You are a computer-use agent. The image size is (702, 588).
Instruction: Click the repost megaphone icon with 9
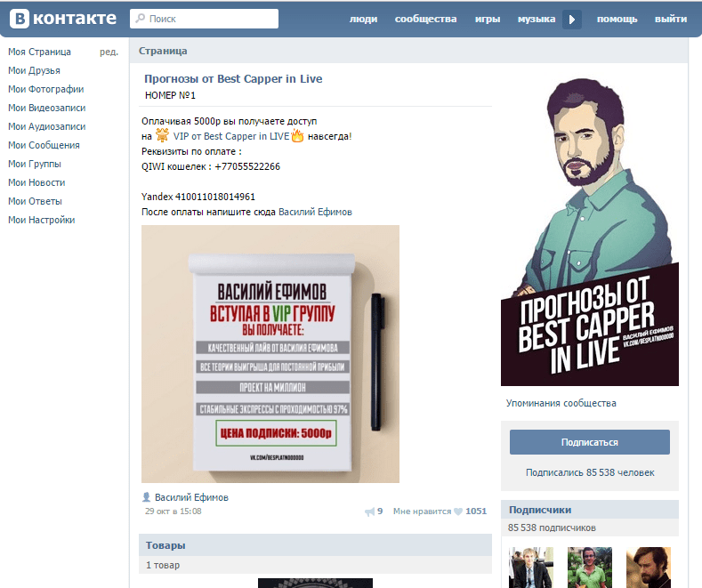coord(369,511)
